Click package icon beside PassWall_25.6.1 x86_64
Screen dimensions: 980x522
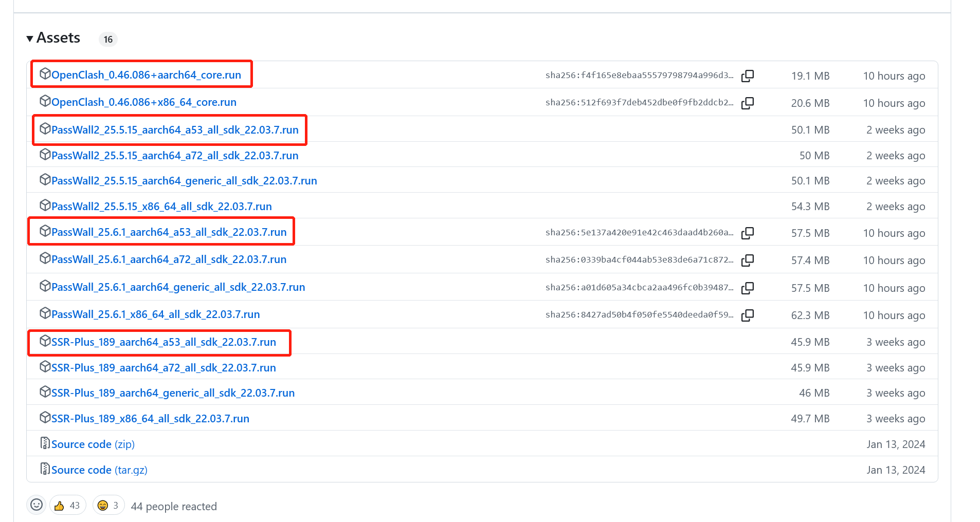pos(45,313)
